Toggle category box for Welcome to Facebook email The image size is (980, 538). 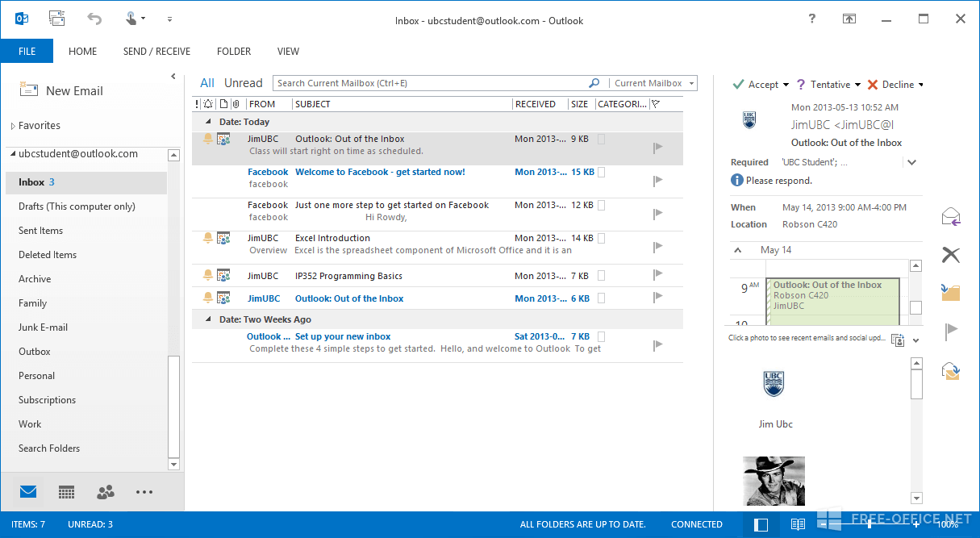pos(602,172)
